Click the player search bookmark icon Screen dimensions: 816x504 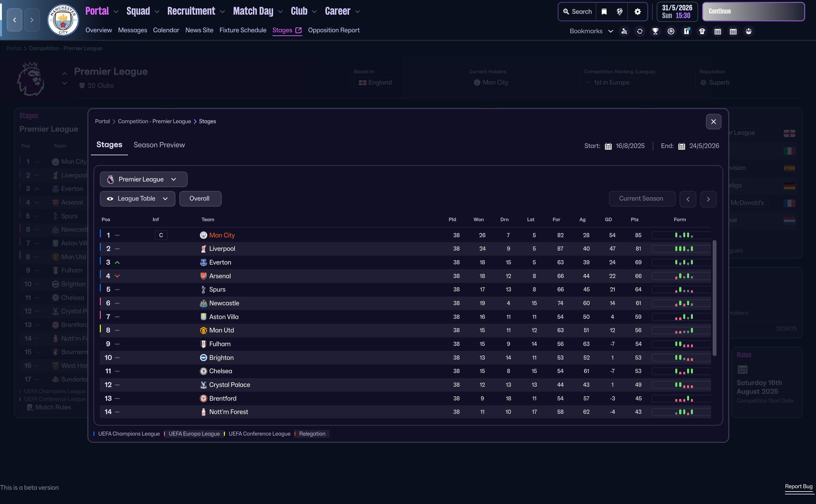click(x=624, y=31)
